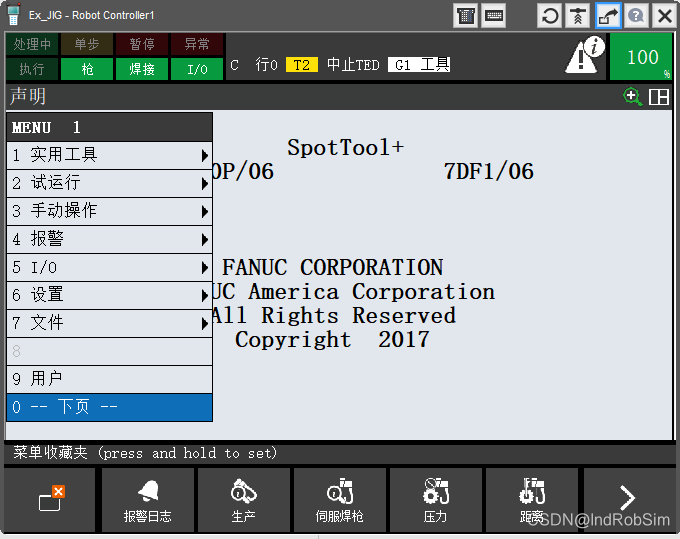680x539 pixels.
Task: Expand the 设置 submenu arrow
Action: tap(205, 296)
